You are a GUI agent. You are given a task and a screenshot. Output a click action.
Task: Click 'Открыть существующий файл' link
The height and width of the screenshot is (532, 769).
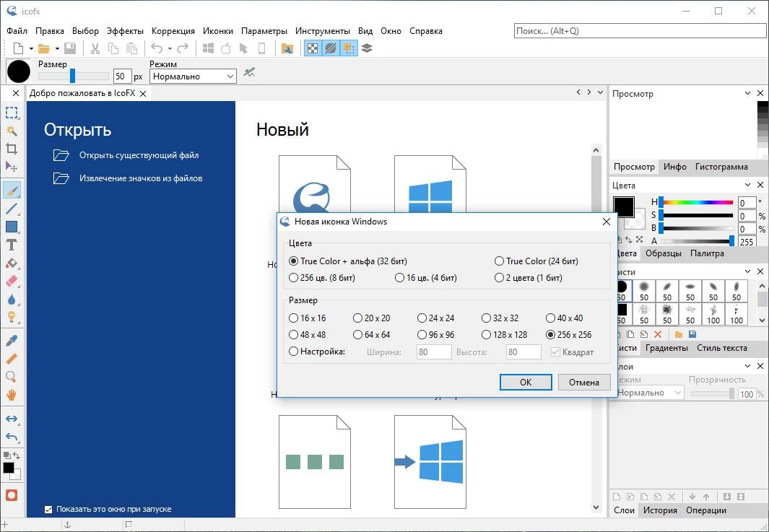(x=139, y=155)
